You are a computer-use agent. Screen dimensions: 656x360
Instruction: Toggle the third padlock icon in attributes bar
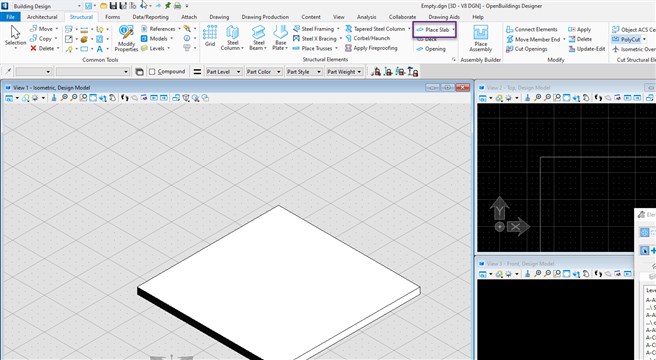click(x=400, y=72)
